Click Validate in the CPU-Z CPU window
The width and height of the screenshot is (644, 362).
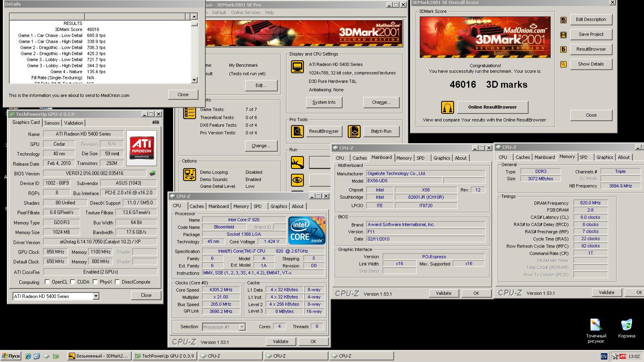(281, 341)
